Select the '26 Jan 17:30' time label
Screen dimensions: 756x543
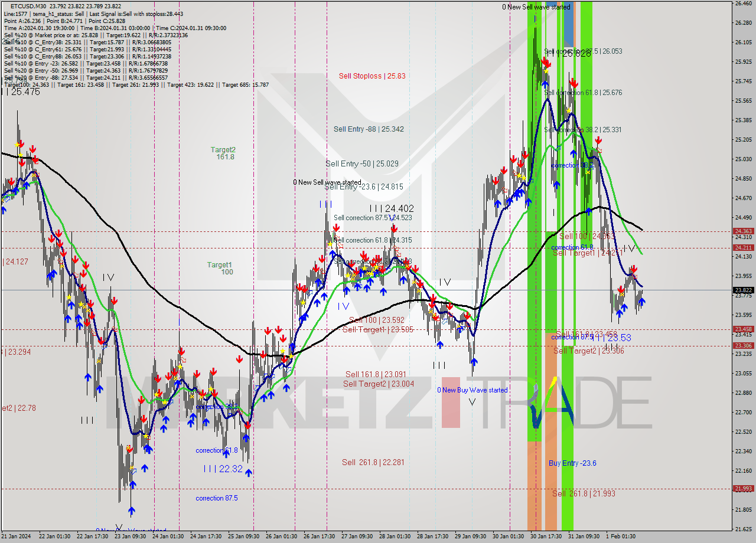point(320,537)
